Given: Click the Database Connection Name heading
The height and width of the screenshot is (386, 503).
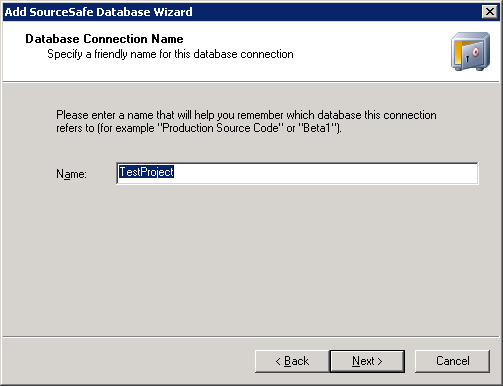Looking at the screenshot, I should coord(104,39).
